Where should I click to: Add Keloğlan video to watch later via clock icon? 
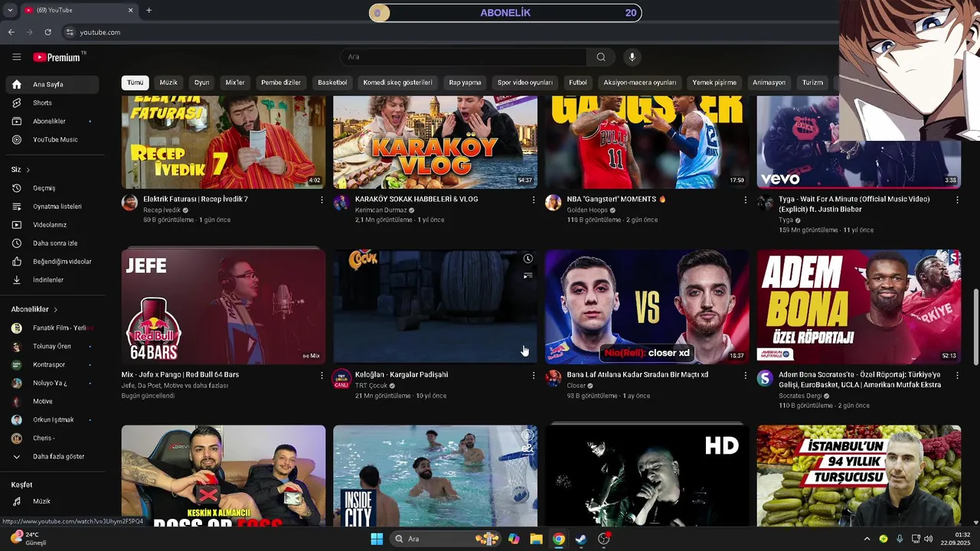pyautogui.click(x=528, y=259)
